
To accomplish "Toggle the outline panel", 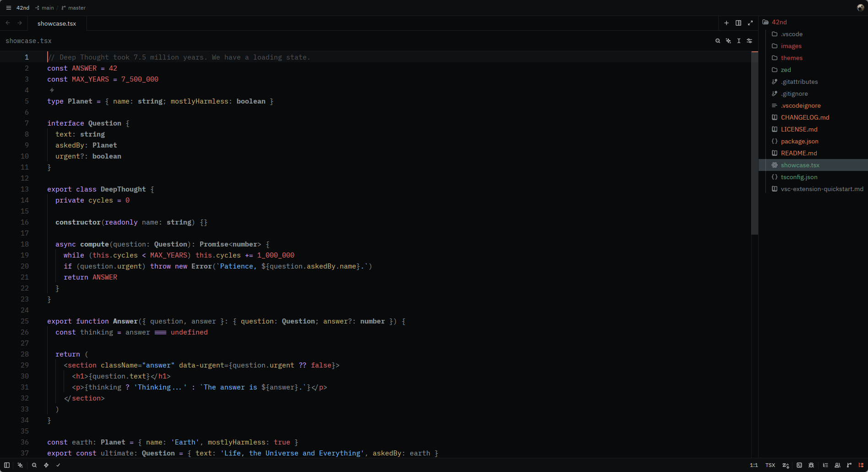I will click(x=825, y=465).
